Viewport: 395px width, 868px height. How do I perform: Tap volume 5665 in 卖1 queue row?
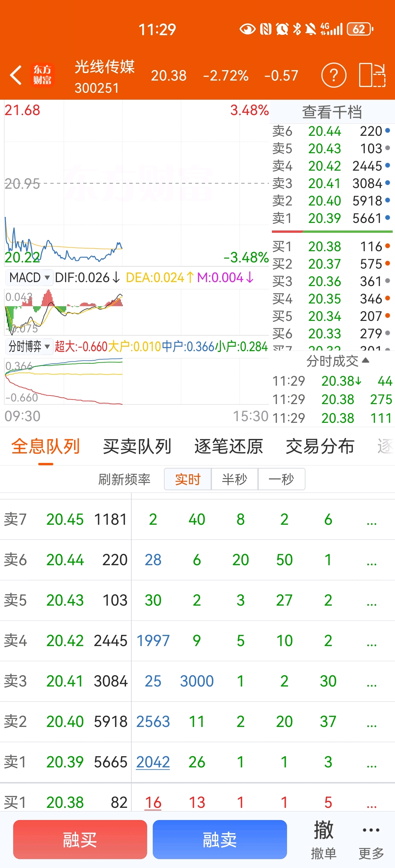111,762
